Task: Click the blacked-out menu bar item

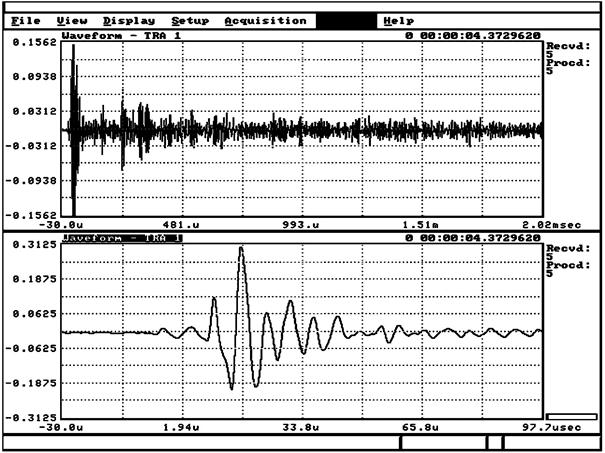Action: [x=346, y=20]
